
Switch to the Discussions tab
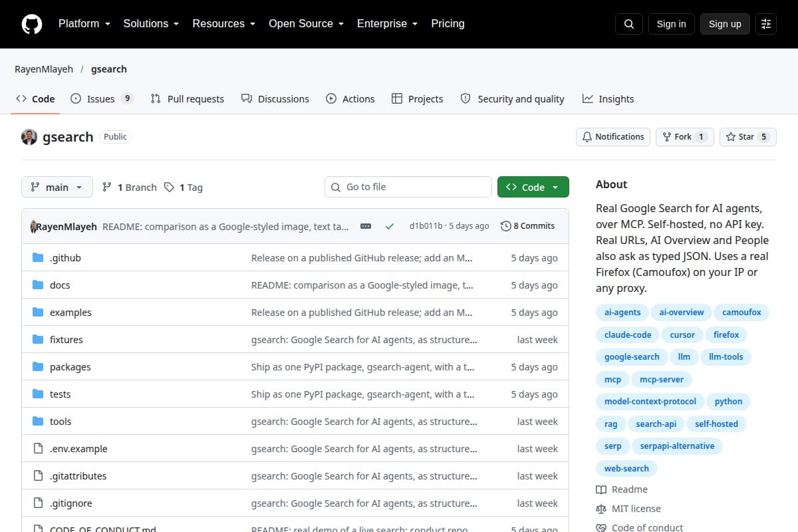tap(275, 99)
